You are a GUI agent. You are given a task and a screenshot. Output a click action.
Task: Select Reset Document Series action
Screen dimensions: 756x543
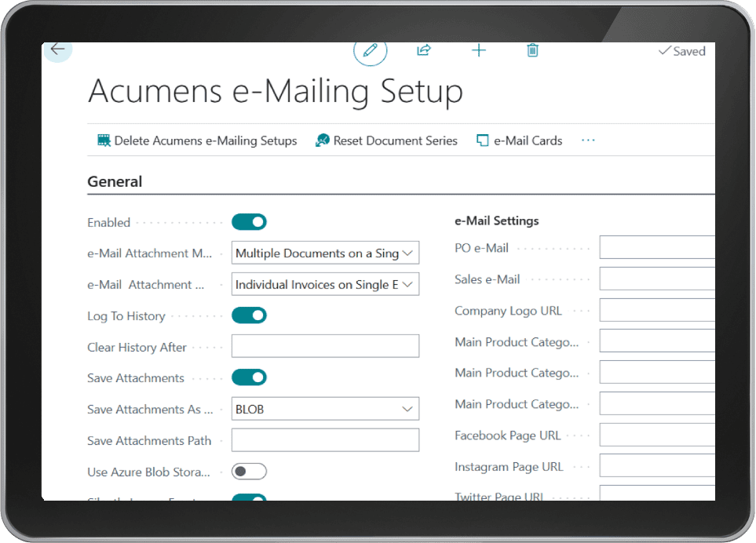click(386, 140)
